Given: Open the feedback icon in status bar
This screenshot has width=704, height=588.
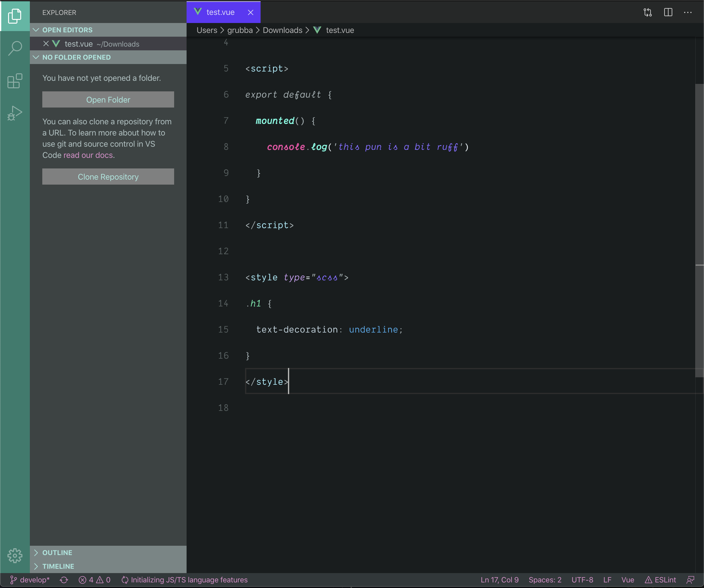Looking at the screenshot, I should click(x=690, y=580).
